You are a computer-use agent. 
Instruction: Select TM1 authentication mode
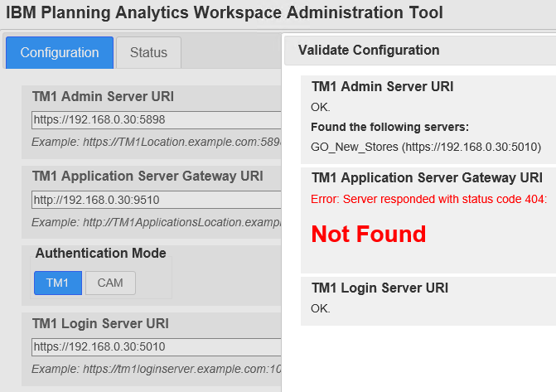click(x=58, y=283)
